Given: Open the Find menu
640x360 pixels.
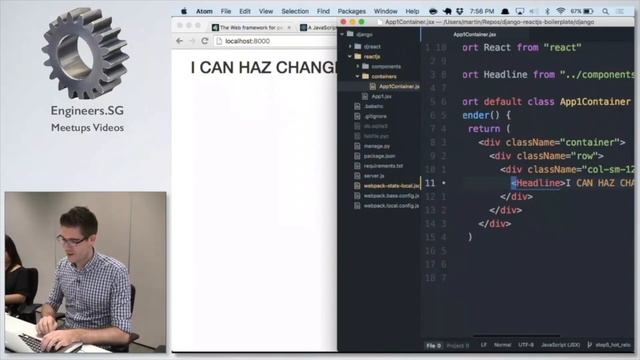Looking at the screenshot, I should tap(323, 11).
